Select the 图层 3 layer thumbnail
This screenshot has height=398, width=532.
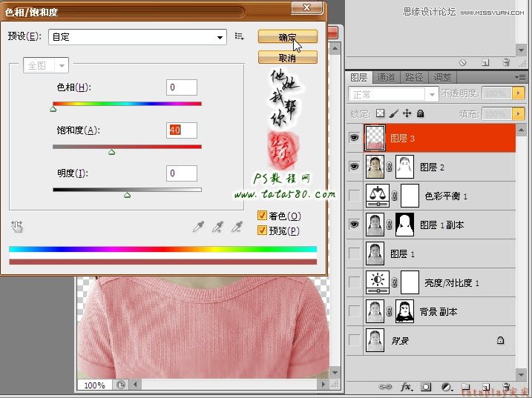pyautogui.click(x=375, y=138)
